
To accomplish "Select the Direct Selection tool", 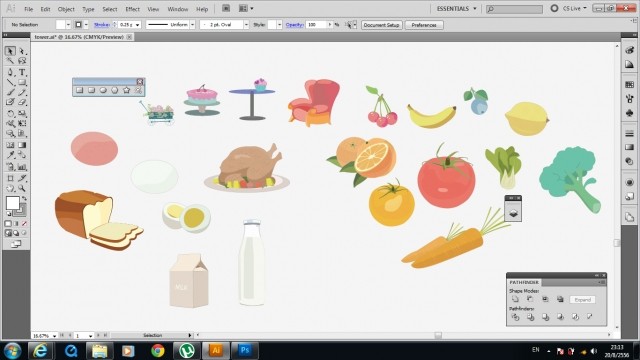I will click(x=22, y=51).
